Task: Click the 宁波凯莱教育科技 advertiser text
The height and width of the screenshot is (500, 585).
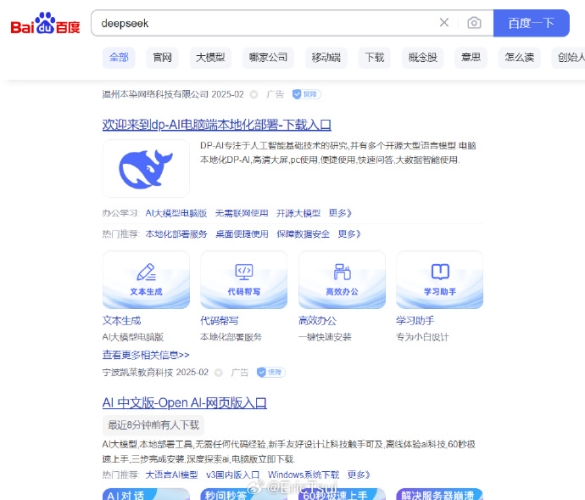Action: tap(138, 372)
